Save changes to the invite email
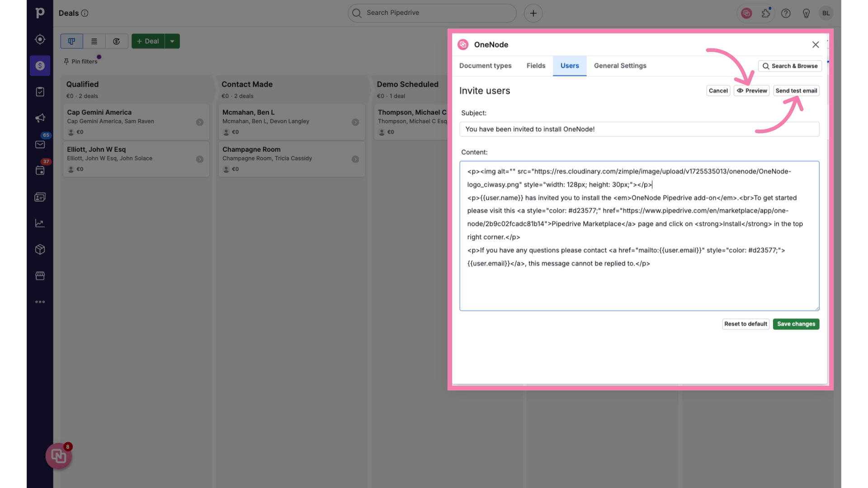 796,324
